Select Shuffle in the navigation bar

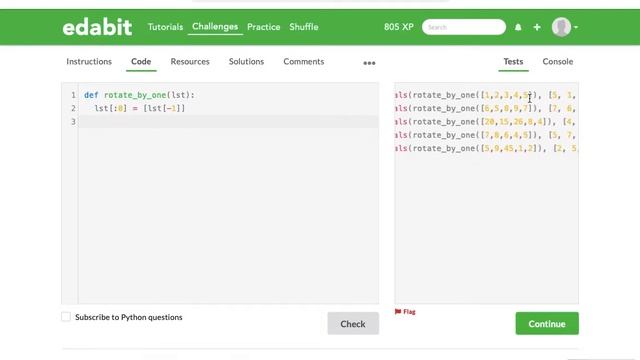(304, 27)
